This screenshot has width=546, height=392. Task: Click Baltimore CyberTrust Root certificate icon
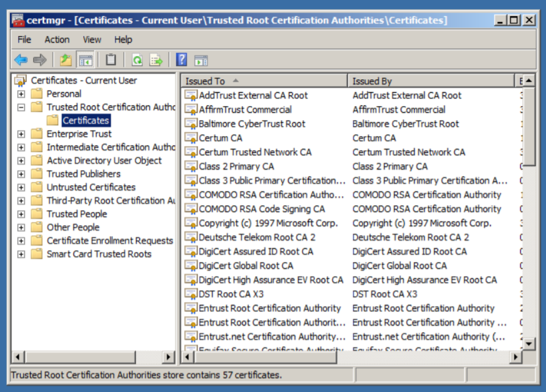coord(191,124)
